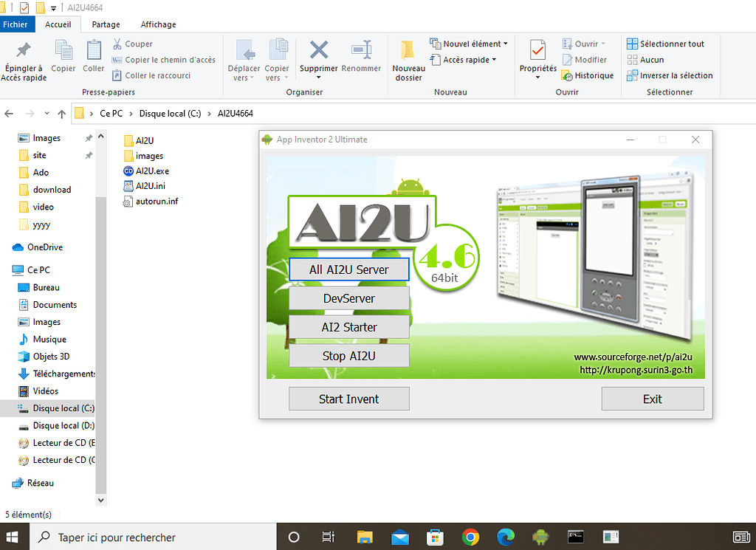Viewport: 756px width, 550px height.
Task: Switch to the Partage ribbon tab
Action: pyautogui.click(x=106, y=24)
